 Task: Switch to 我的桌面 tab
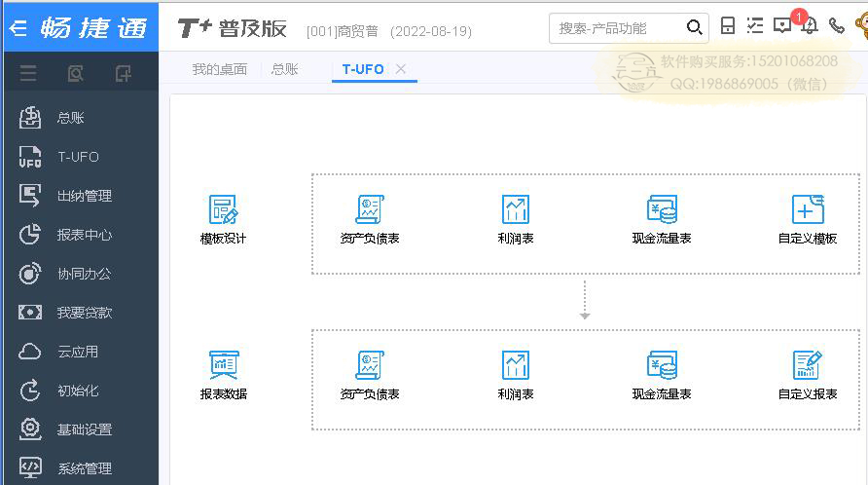(x=219, y=69)
